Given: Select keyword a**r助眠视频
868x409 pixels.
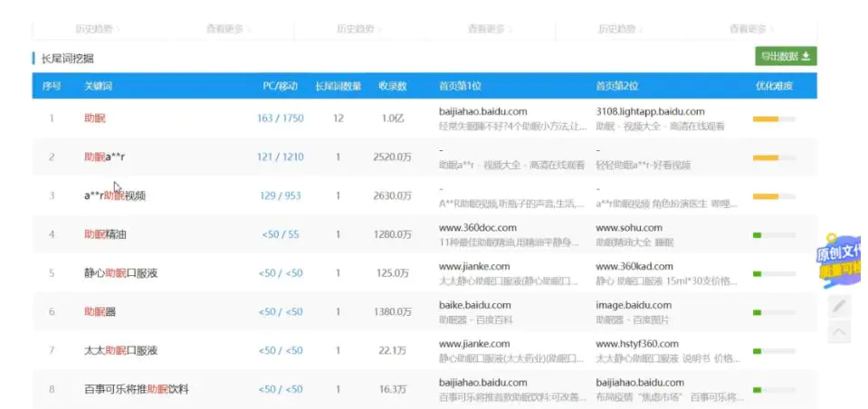Looking at the screenshot, I should [114, 195].
